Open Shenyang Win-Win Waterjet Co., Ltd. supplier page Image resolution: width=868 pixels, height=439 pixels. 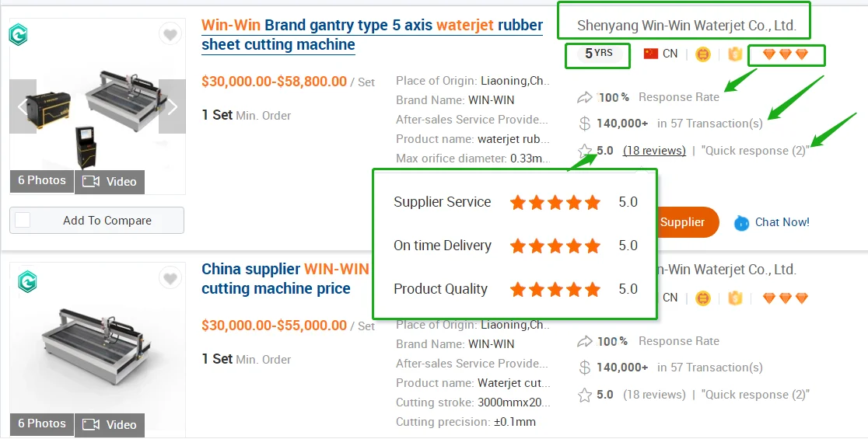coord(686,26)
